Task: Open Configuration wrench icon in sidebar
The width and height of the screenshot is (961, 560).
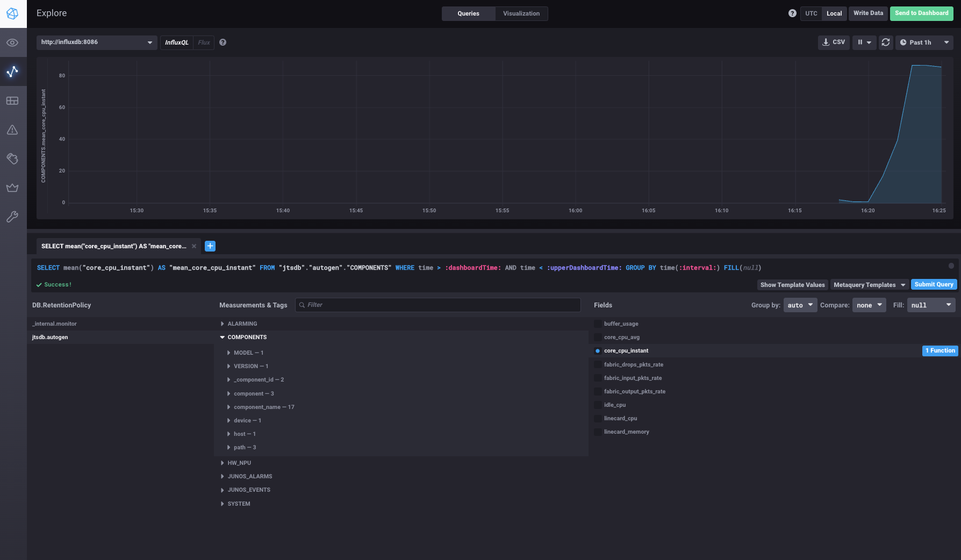Action: [x=12, y=217]
